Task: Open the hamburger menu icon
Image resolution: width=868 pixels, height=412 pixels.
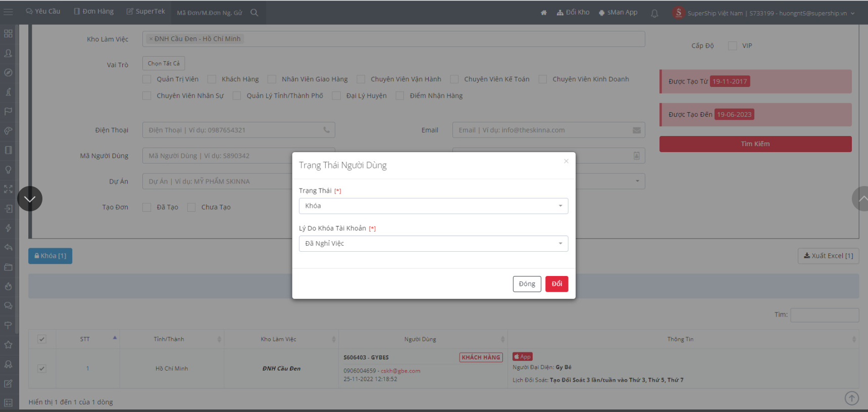Action: point(8,12)
